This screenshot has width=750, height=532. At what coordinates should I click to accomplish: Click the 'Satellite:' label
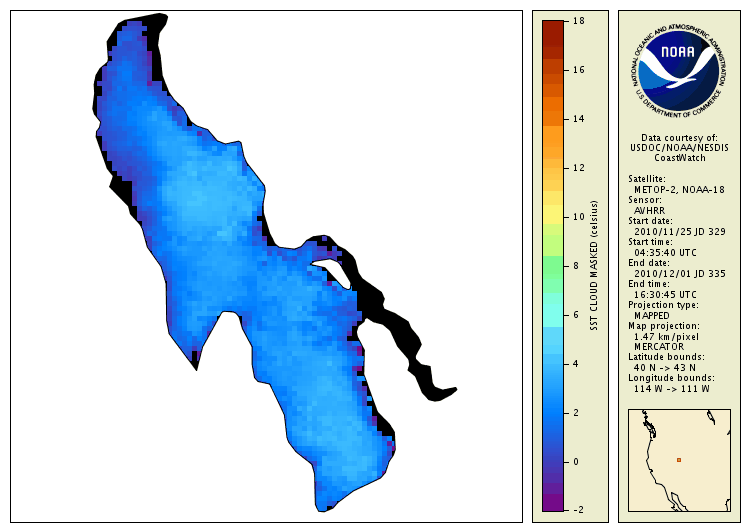click(x=647, y=179)
